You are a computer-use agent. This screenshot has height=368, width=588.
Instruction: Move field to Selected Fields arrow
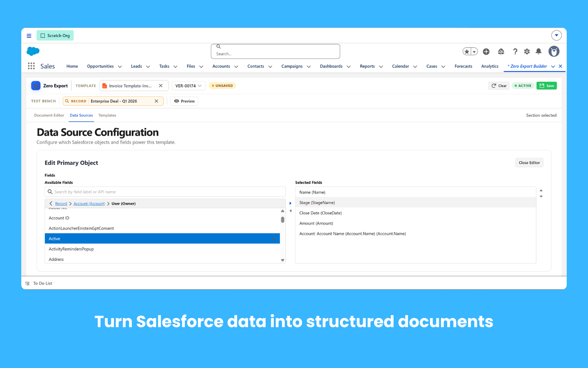point(290,203)
